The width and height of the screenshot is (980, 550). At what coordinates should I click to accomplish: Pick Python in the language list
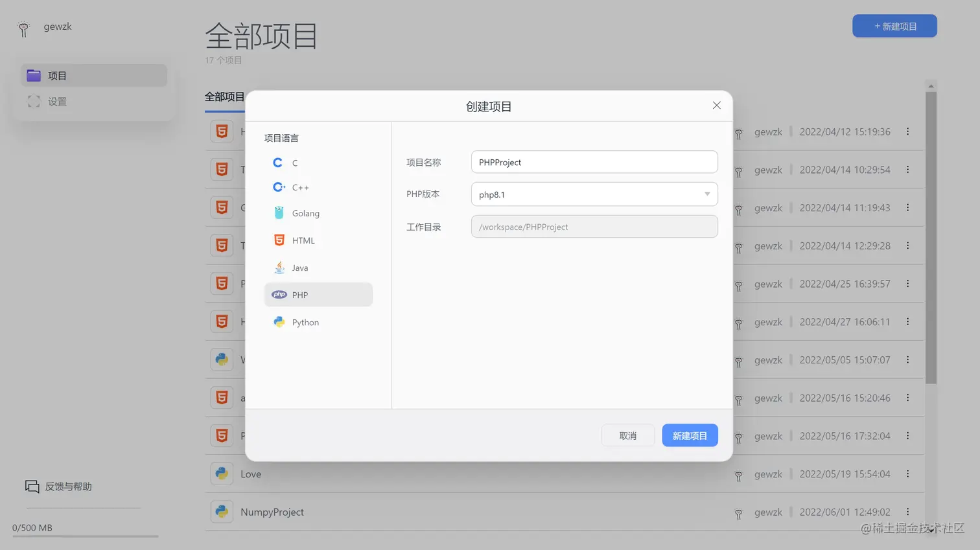coord(318,322)
